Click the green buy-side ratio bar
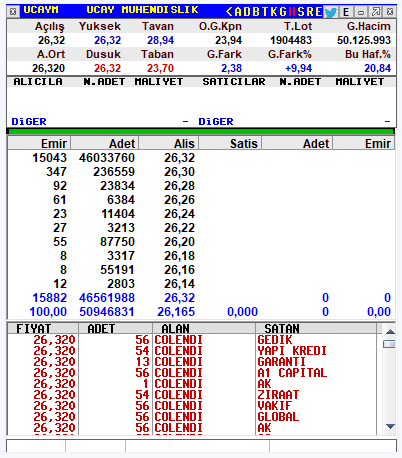Image resolution: width=402 pixels, height=458 pixels. point(201,131)
